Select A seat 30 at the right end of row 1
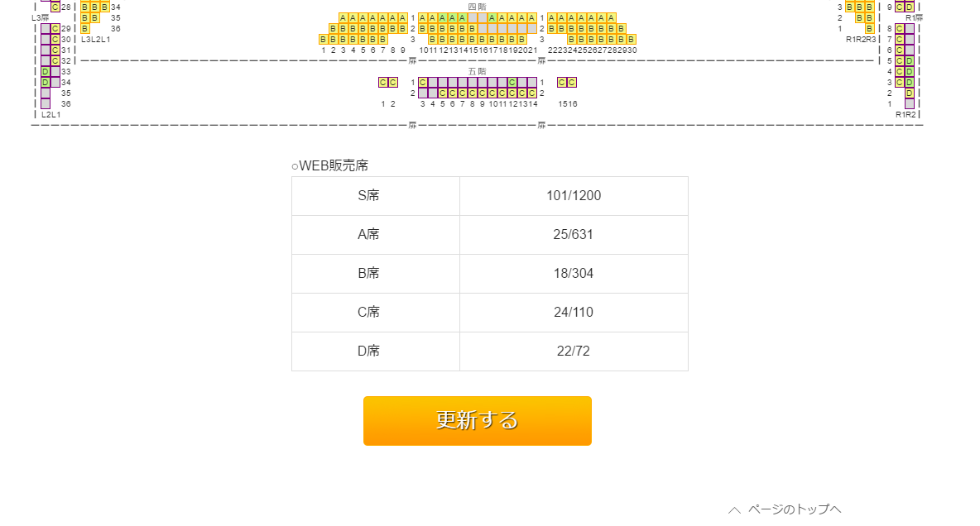This screenshot has height=526, width=980. (610, 17)
